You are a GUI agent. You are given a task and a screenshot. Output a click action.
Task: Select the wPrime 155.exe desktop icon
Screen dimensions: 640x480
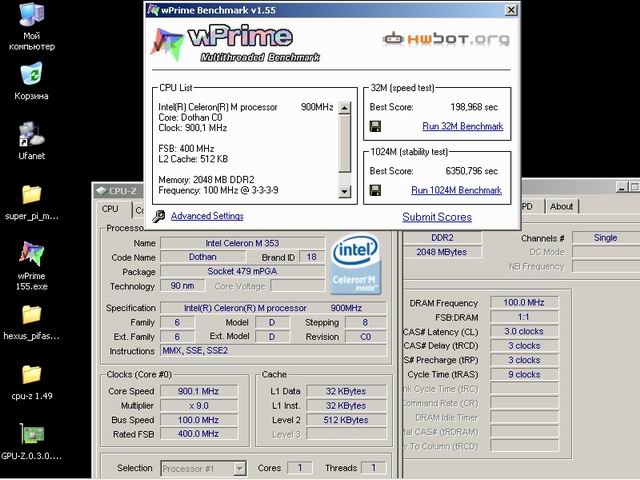click(x=31, y=265)
